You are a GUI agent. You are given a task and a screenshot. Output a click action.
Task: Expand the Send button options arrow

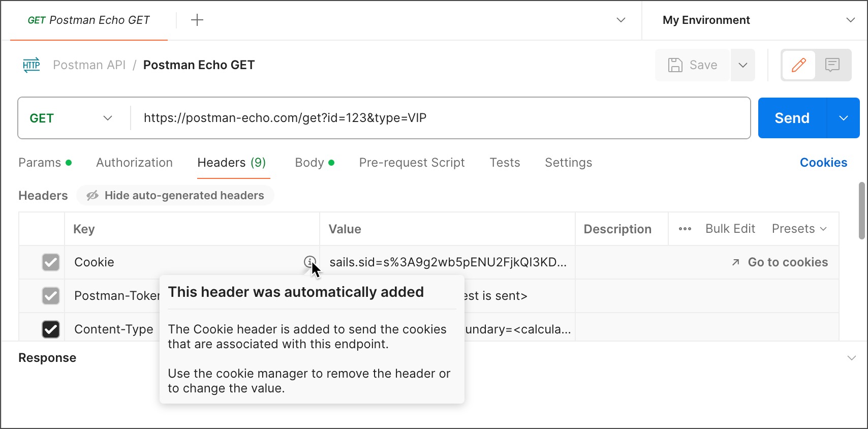pos(844,118)
